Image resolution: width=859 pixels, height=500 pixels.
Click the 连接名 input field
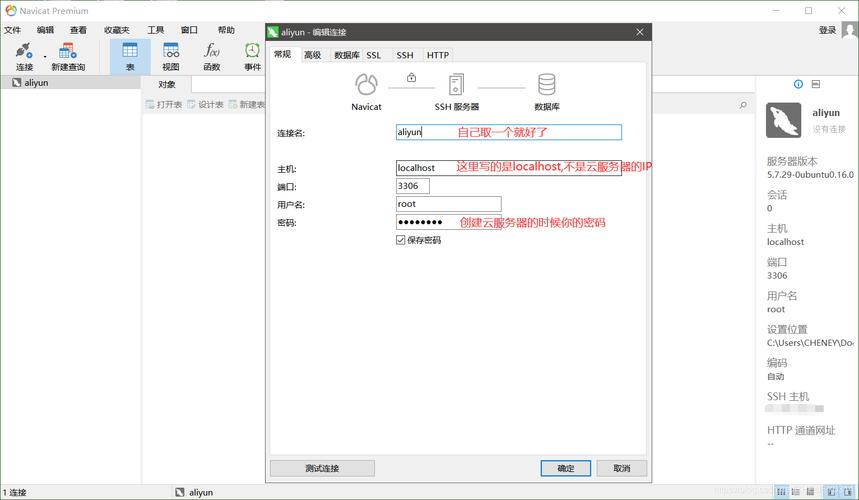click(508, 132)
